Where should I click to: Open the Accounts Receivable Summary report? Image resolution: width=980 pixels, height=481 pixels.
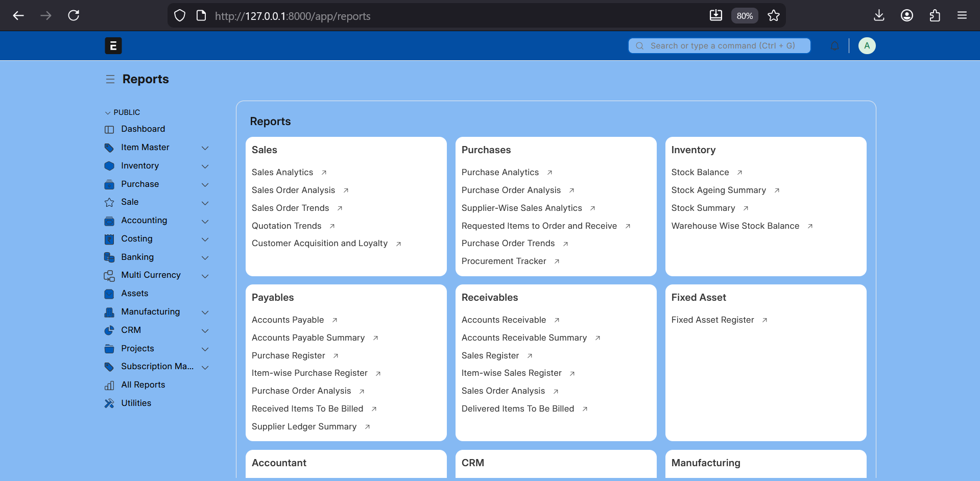pos(524,338)
